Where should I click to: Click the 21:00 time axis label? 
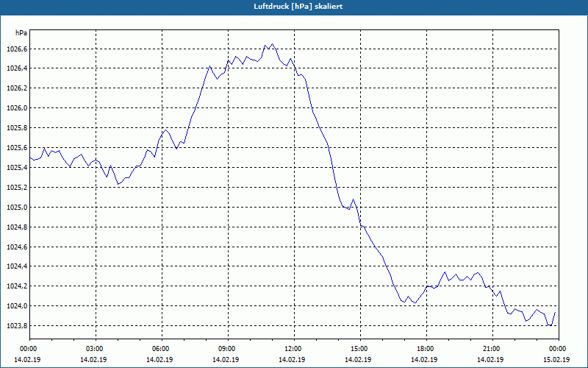pos(492,349)
